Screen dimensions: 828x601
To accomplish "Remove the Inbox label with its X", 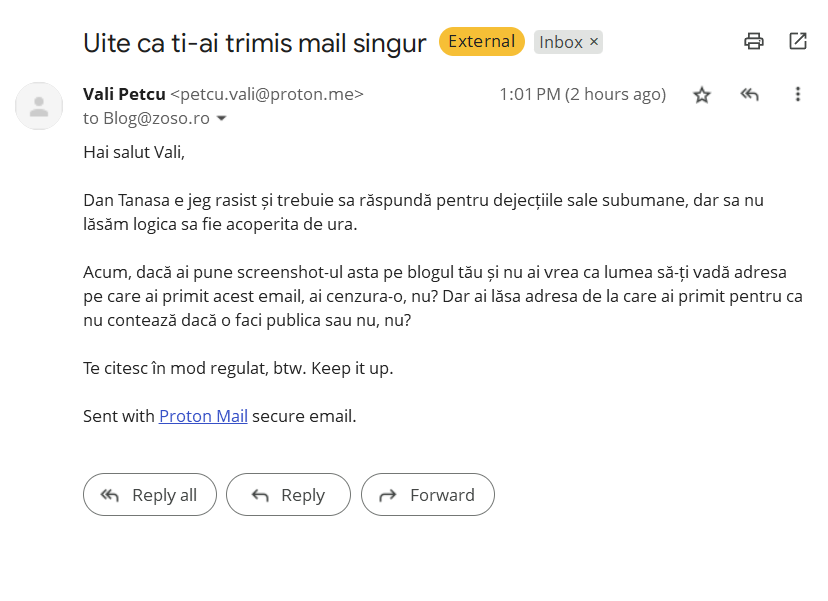I will [x=594, y=42].
